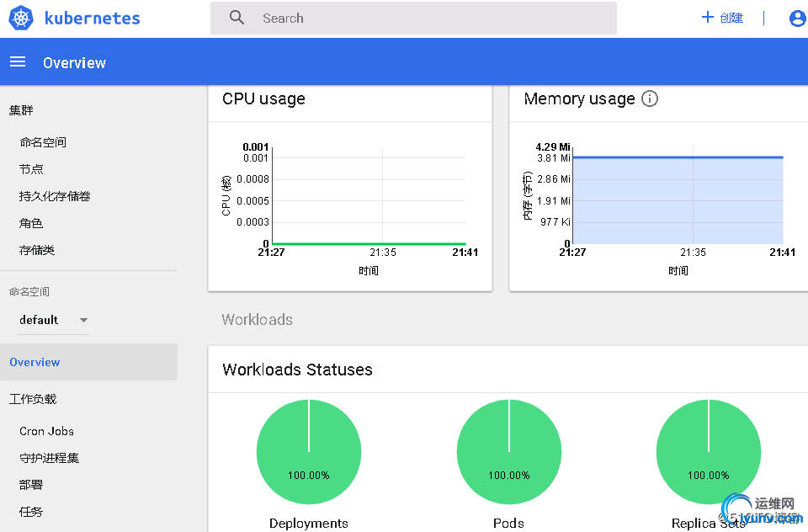Select Overview in the sidebar
The image size is (808, 532).
pos(35,362)
